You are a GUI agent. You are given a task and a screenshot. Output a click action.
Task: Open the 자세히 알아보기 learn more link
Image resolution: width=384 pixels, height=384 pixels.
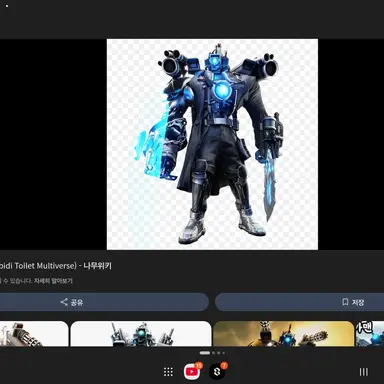(x=53, y=281)
